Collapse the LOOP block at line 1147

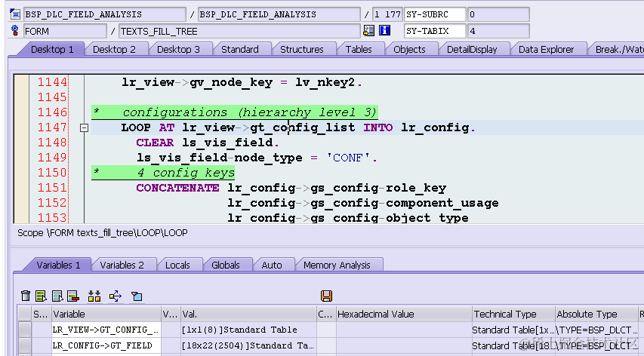click(84, 128)
